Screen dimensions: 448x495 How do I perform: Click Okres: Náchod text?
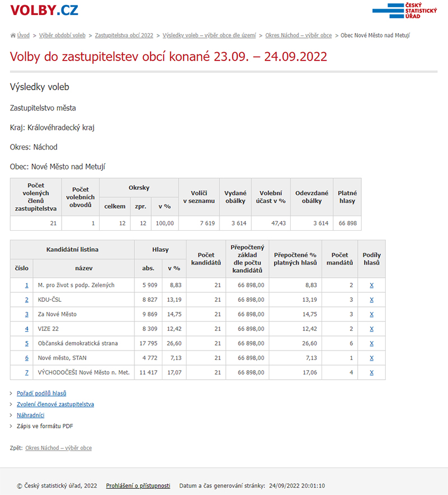[x=34, y=147]
